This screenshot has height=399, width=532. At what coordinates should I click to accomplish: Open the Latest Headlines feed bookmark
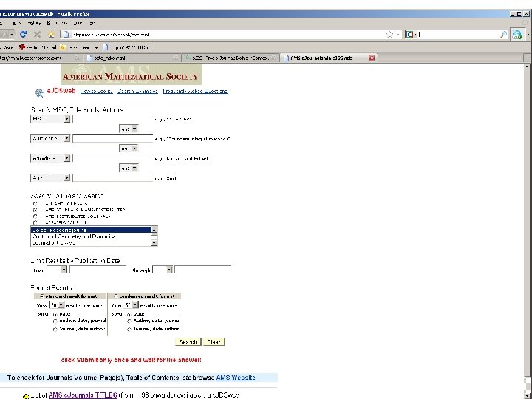[x=79, y=47]
